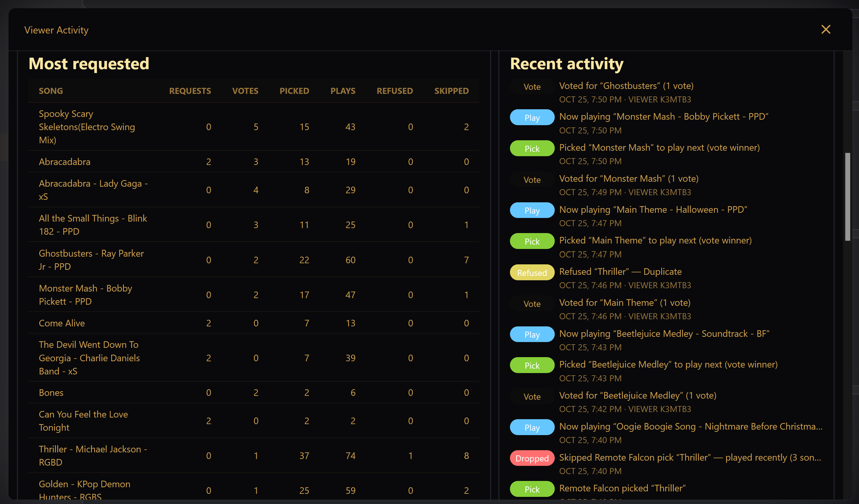Screen dimensions: 859x504
Task: Click the Play badge for Main Theme
Action: [x=532, y=211]
